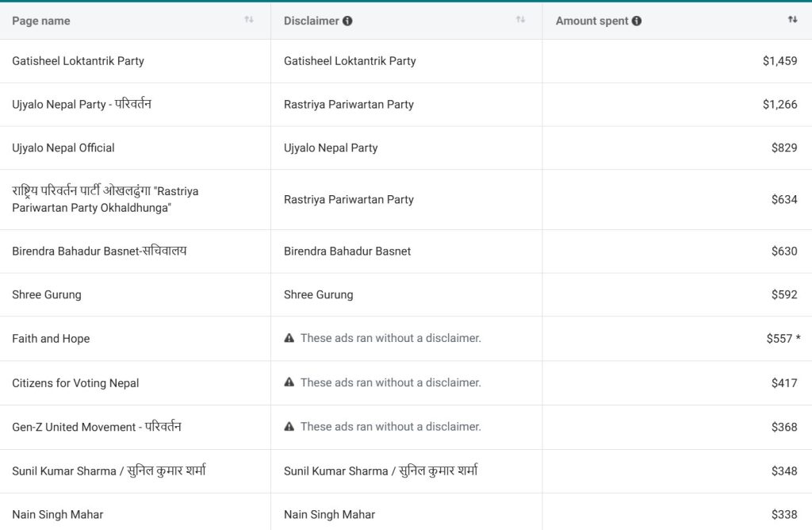
Task: Open Ujyalo Nepal Official page name
Action: 63,148
